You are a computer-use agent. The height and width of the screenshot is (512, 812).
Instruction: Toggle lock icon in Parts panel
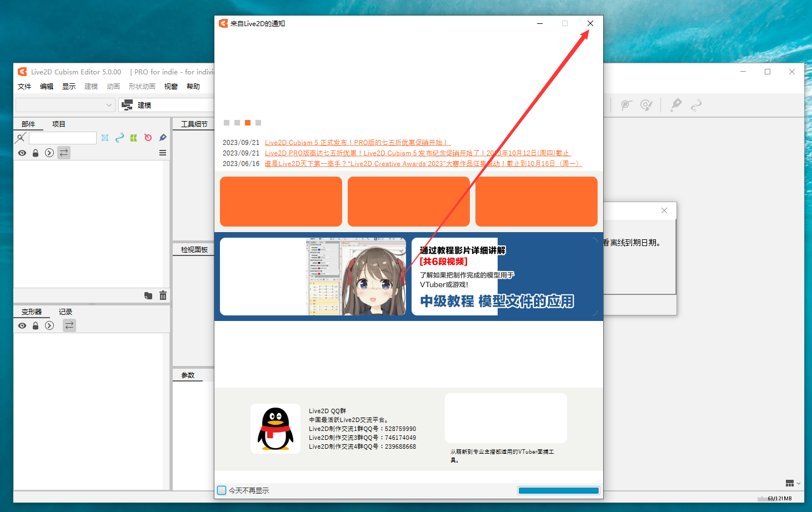point(36,153)
